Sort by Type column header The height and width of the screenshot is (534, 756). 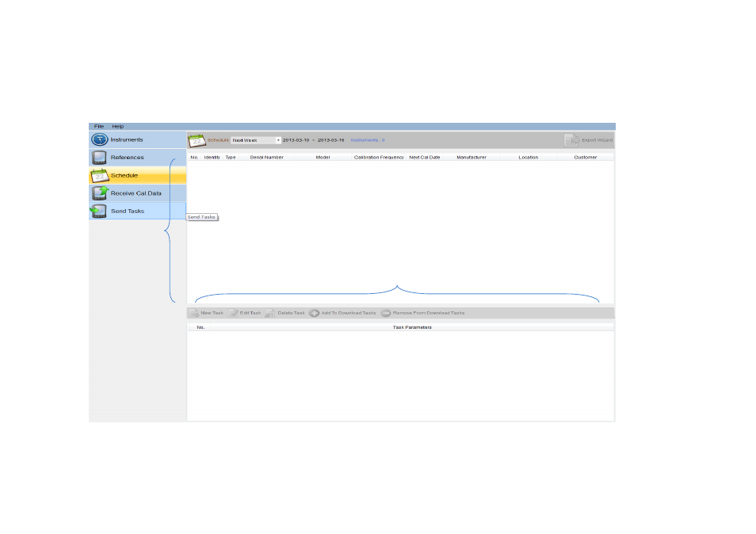[231, 158]
